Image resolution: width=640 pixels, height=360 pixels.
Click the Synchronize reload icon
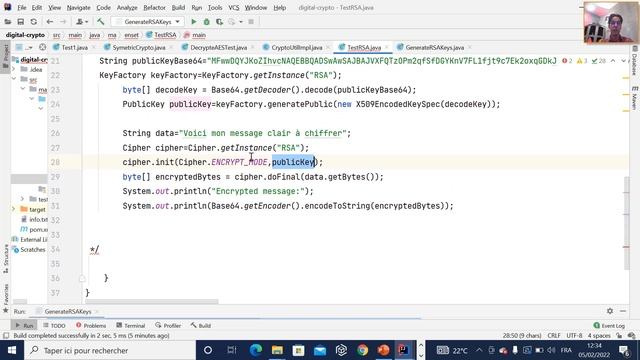pyautogui.click(x=33, y=22)
